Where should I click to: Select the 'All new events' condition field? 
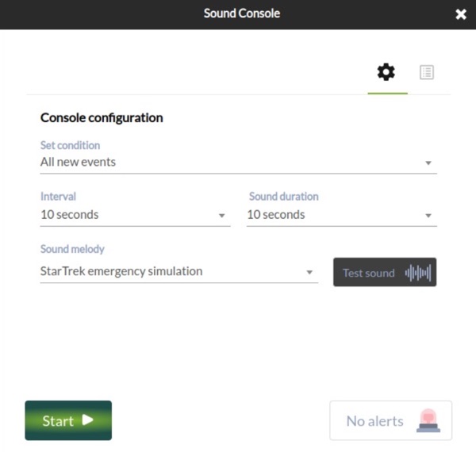tap(238, 163)
